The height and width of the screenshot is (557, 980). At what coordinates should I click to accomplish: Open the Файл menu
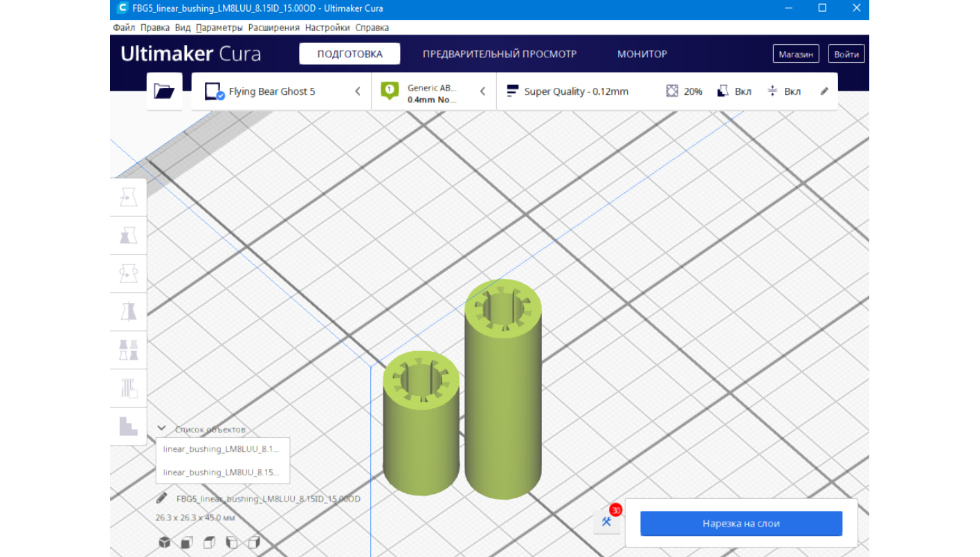[x=124, y=28]
